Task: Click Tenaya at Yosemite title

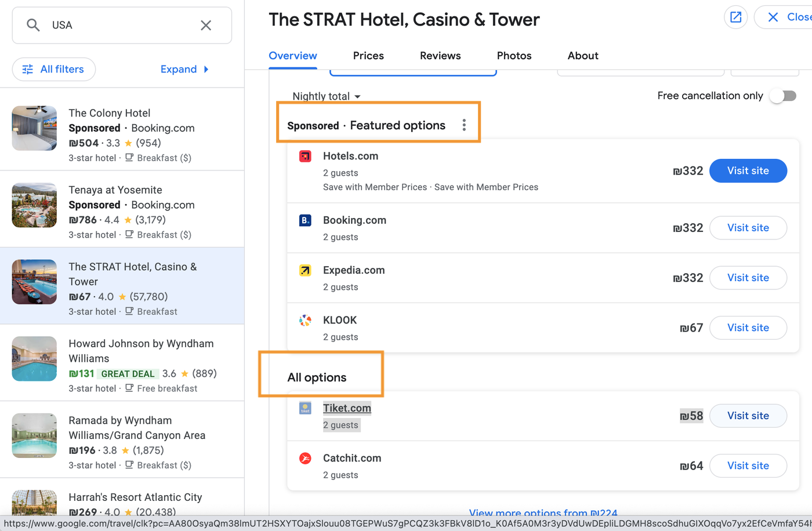Action: click(115, 190)
